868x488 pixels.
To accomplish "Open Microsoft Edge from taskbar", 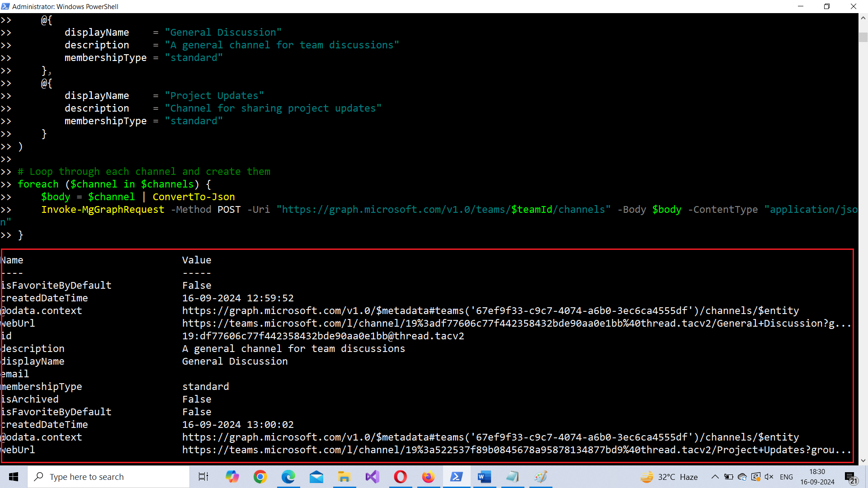I will (x=288, y=477).
